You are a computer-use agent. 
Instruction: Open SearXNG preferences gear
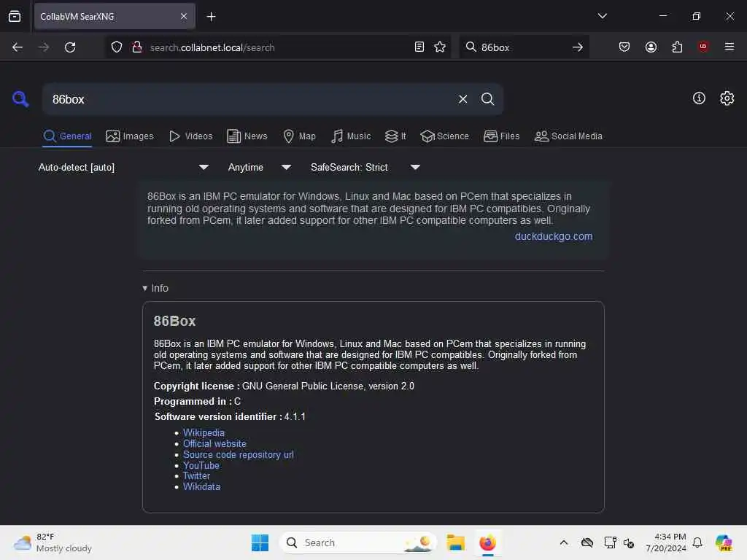727,98
